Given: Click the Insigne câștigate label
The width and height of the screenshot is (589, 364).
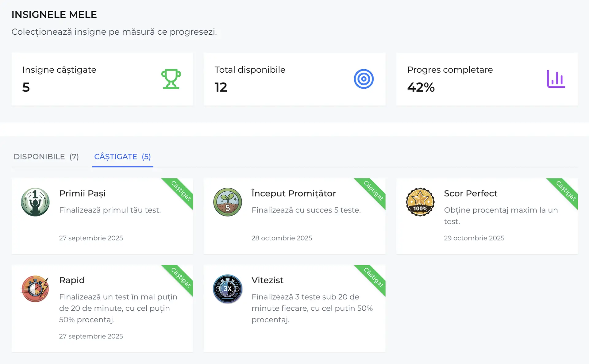Looking at the screenshot, I should click(x=59, y=70).
